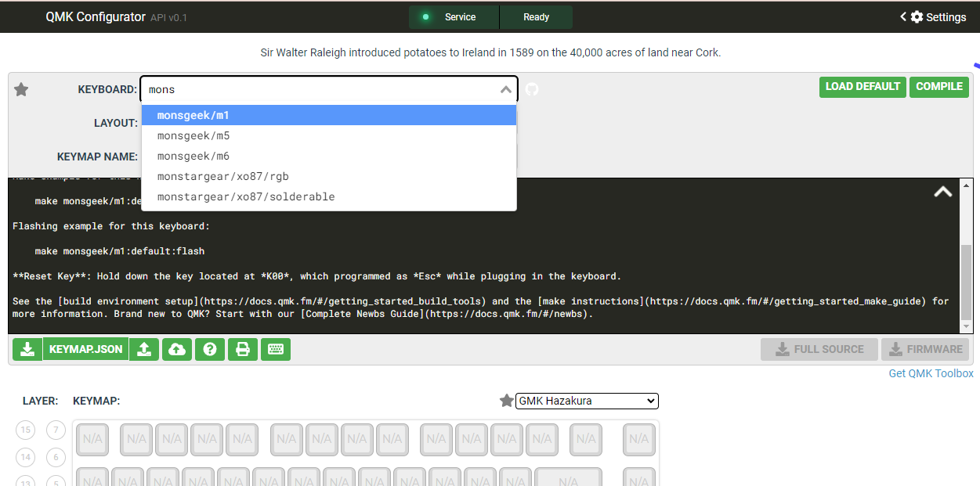Click the COMPILE button

tap(939, 87)
